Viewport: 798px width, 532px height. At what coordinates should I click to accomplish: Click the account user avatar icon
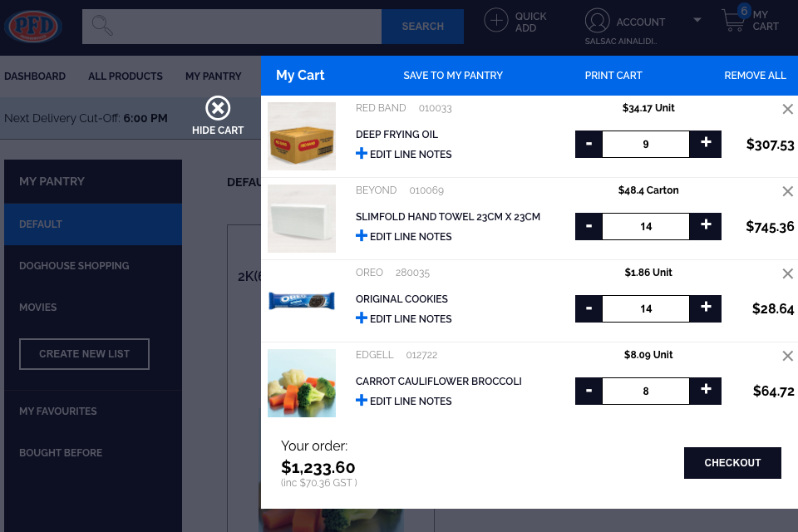pos(597,20)
